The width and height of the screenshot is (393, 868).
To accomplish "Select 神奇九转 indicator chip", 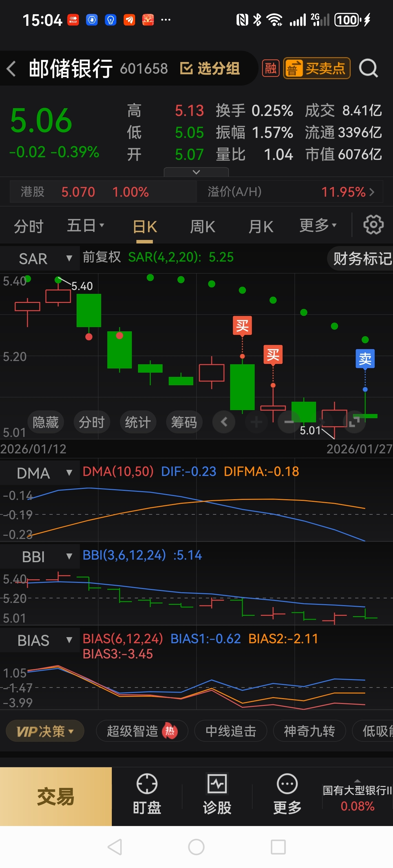I will pos(309,731).
